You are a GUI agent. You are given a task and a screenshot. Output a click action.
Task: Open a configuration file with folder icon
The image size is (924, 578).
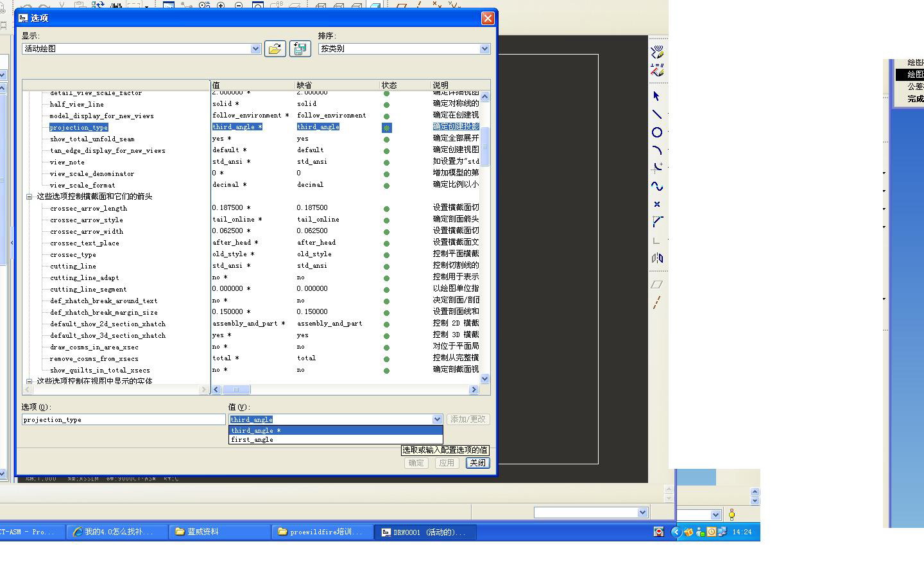point(275,49)
